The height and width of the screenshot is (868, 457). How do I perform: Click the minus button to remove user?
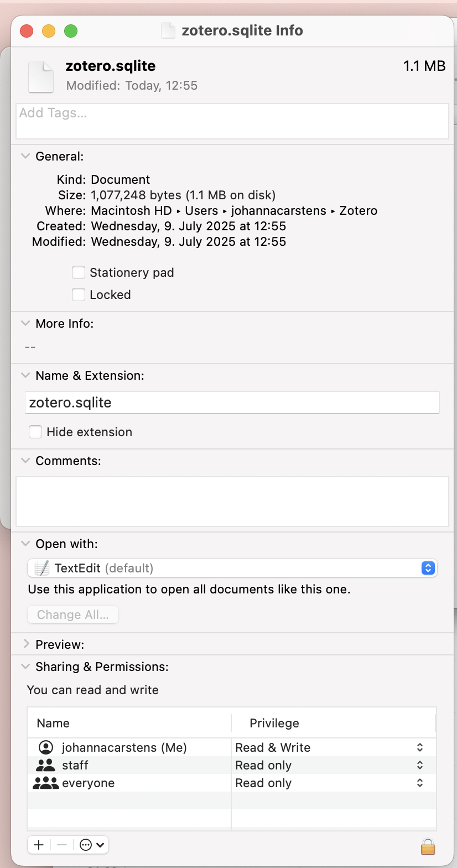pos(62,845)
